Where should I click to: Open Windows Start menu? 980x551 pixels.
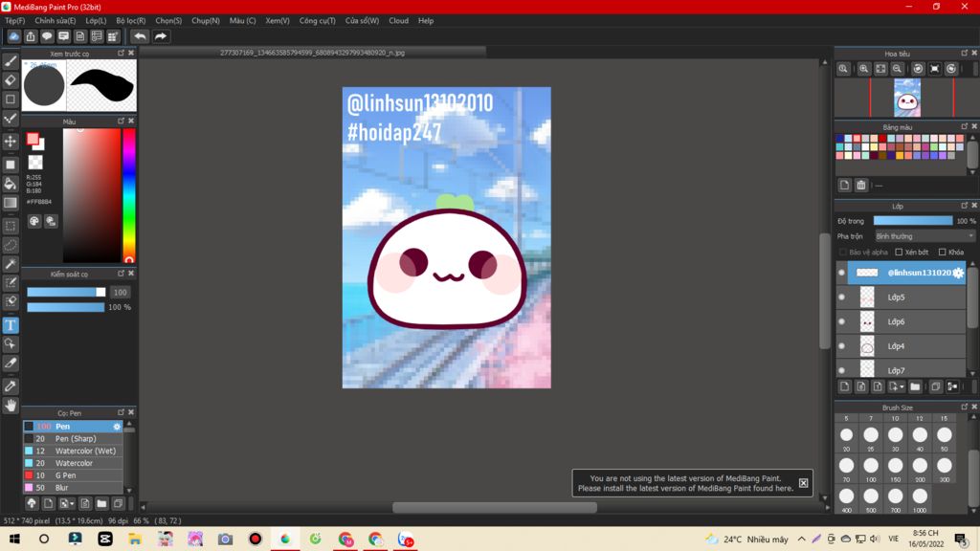pyautogui.click(x=14, y=539)
